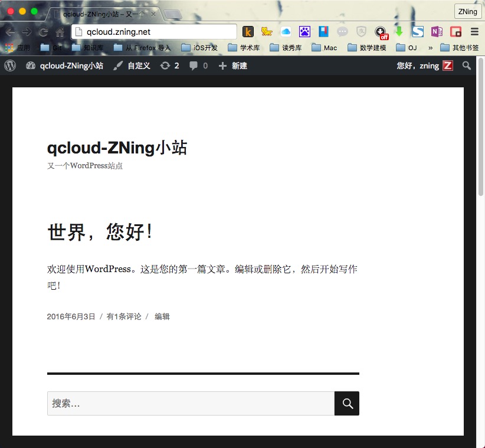485x448 pixels.
Task: Click the browser forward arrow
Action: click(27, 31)
